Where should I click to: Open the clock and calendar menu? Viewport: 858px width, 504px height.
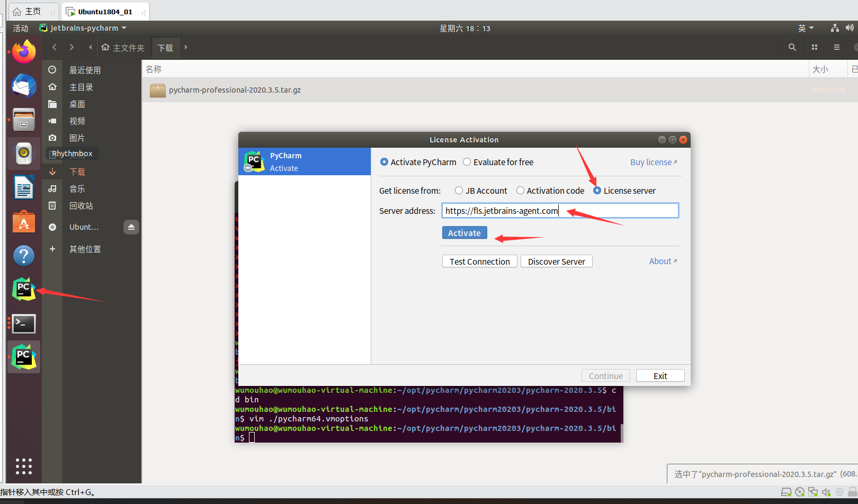465,29
